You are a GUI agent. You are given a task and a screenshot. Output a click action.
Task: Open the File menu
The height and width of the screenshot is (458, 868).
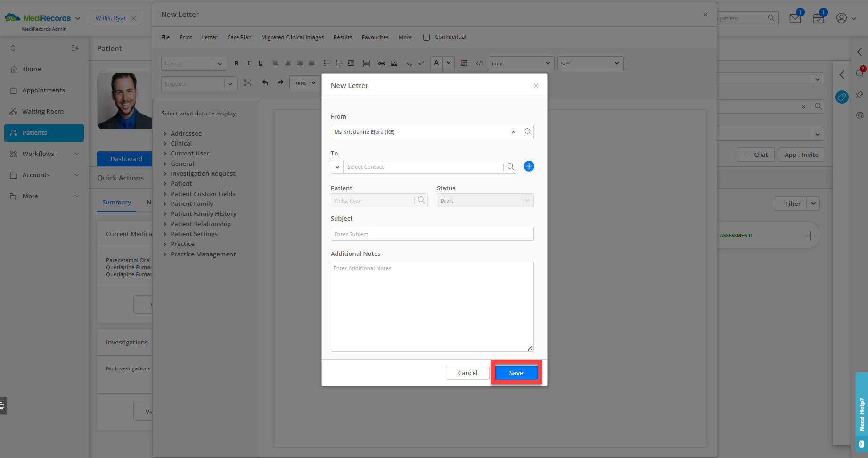(165, 37)
